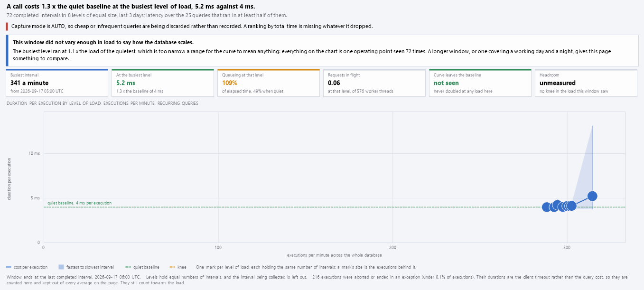
Task: Click the green quiet baseline legend dash
Action: [x=128, y=267]
